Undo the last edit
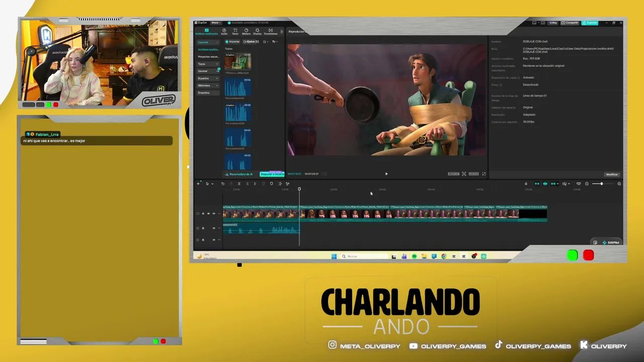 (x=222, y=184)
